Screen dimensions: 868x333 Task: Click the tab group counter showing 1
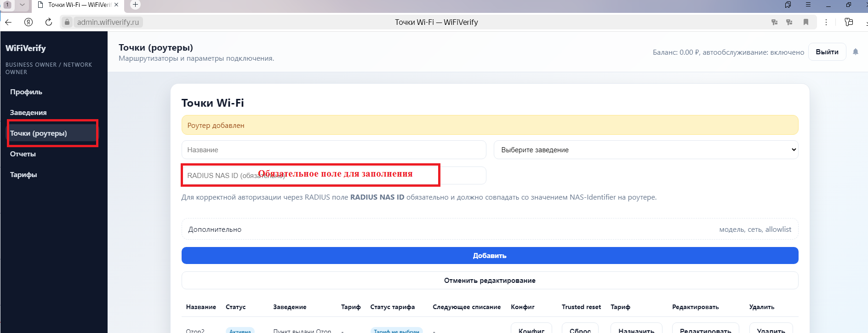(x=7, y=5)
